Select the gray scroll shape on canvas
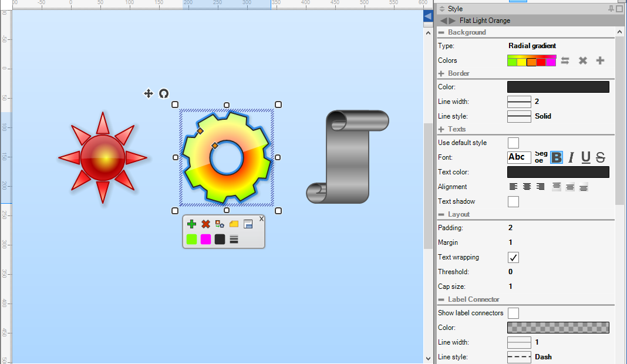The image size is (627, 364). 348,156
